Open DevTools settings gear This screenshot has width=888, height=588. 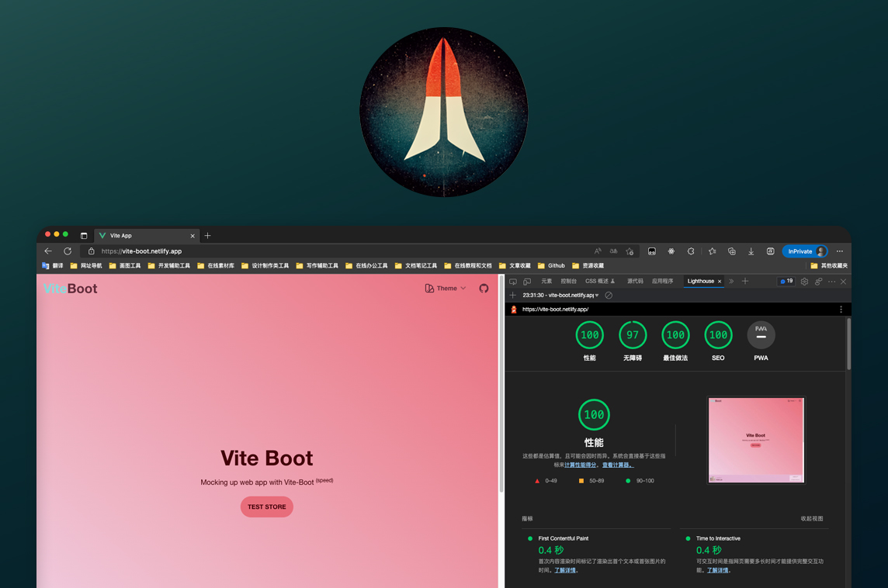point(804,282)
